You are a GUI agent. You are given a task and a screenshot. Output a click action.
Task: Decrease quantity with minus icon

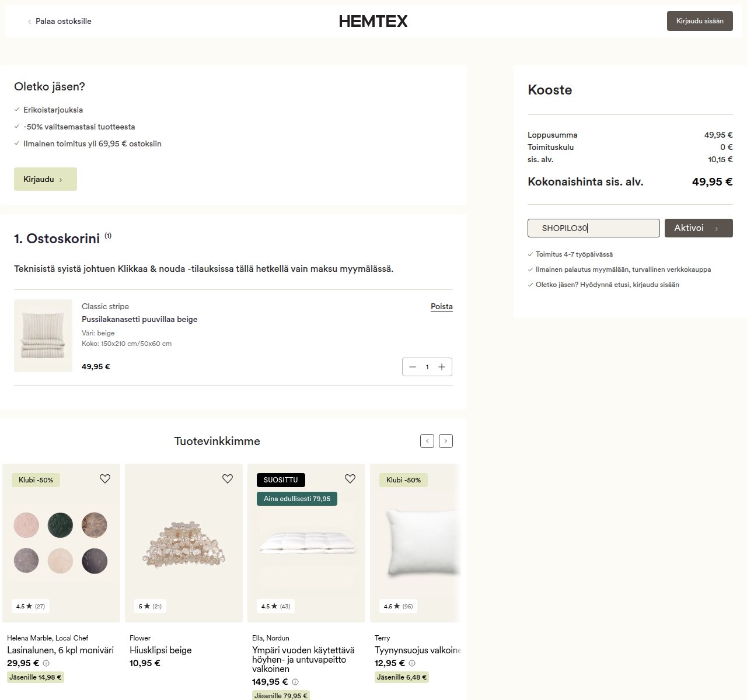413,367
